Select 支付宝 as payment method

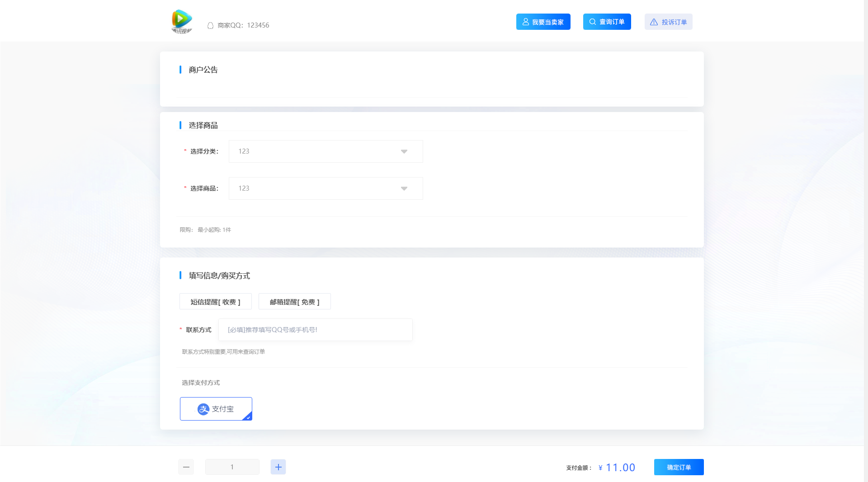point(216,409)
